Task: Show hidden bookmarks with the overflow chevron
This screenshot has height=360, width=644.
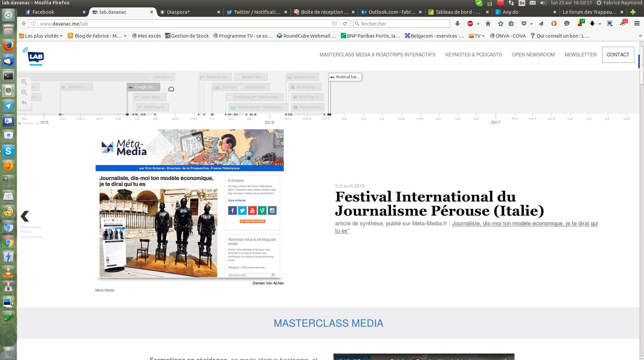Action: point(640,36)
